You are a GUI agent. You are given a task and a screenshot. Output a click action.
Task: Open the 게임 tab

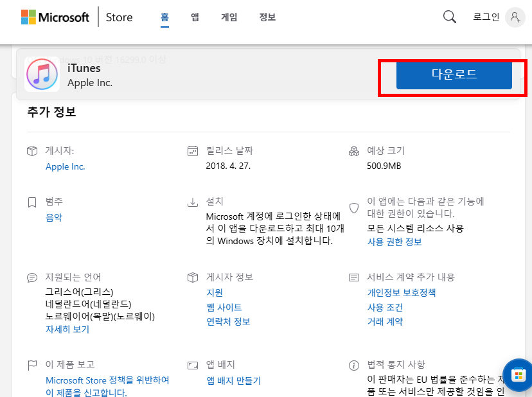tap(229, 17)
